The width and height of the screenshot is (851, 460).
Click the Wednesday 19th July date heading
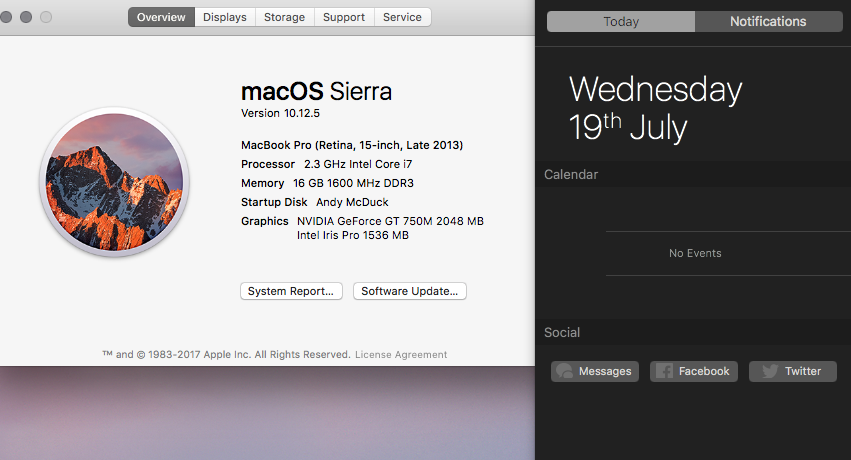click(656, 108)
